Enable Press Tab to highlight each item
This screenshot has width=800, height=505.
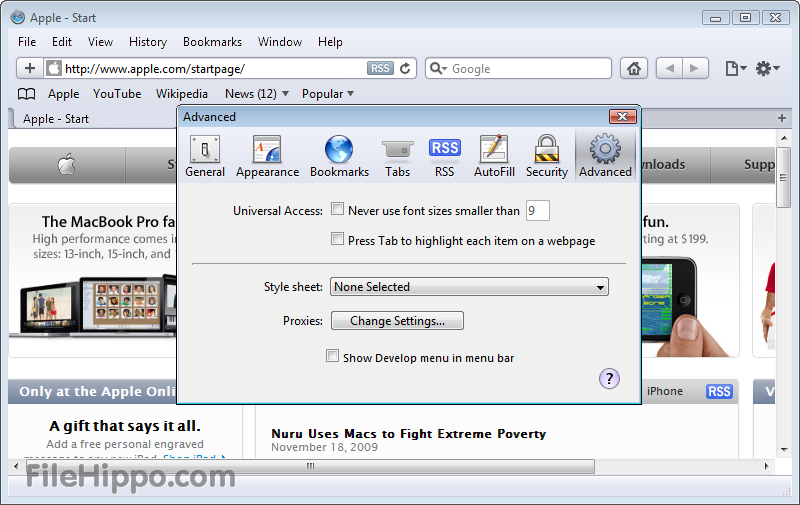337,238
